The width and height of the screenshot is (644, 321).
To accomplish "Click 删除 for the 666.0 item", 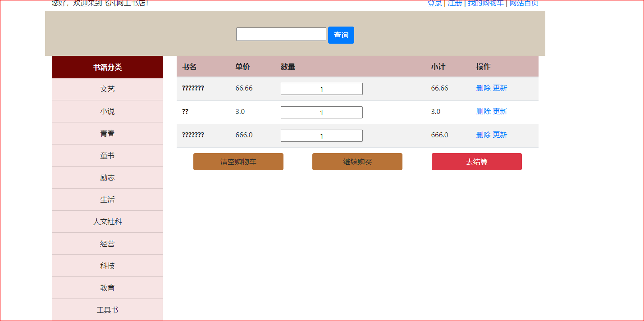I will point(483,135).
